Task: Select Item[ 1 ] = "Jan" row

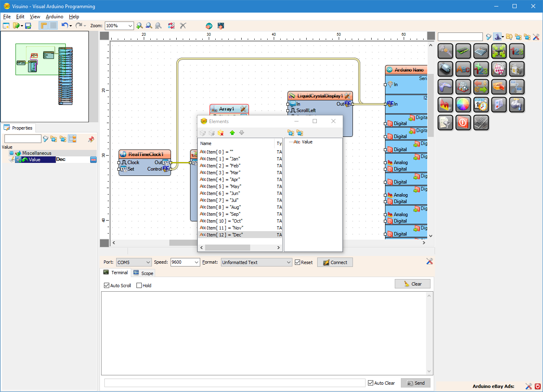Action: pyautogui.click(x=240, y=159)
